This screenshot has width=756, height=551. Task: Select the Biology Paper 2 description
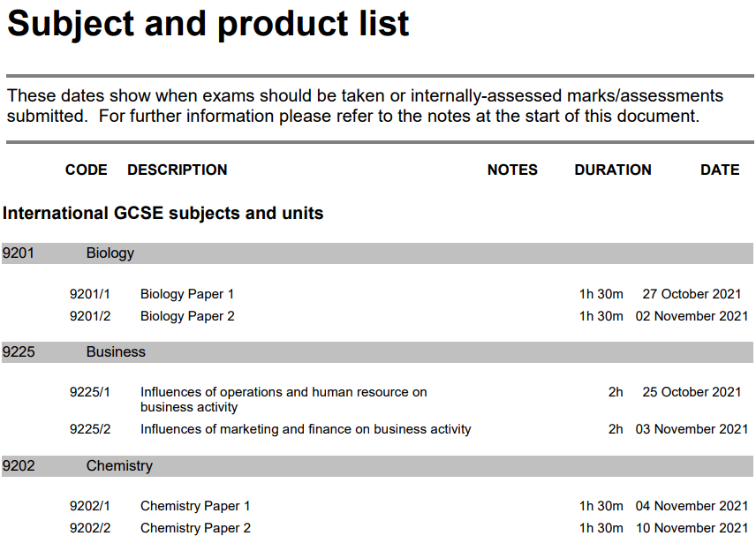(x=187, y=316)
